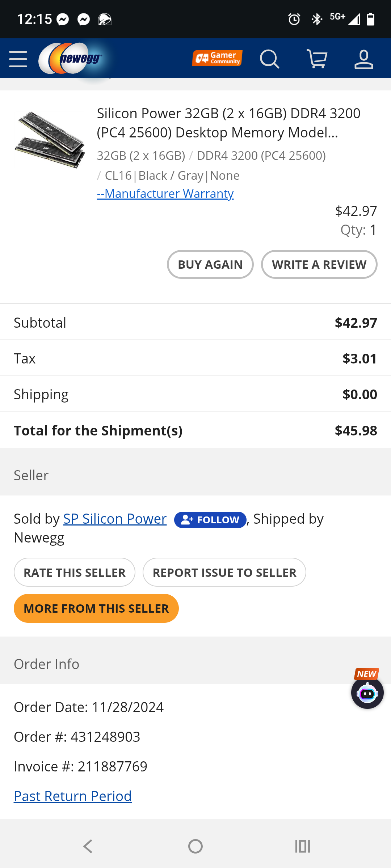Tap the Android back button
Image resolution: width=391 pixels, height=868 pixels.
88,846
